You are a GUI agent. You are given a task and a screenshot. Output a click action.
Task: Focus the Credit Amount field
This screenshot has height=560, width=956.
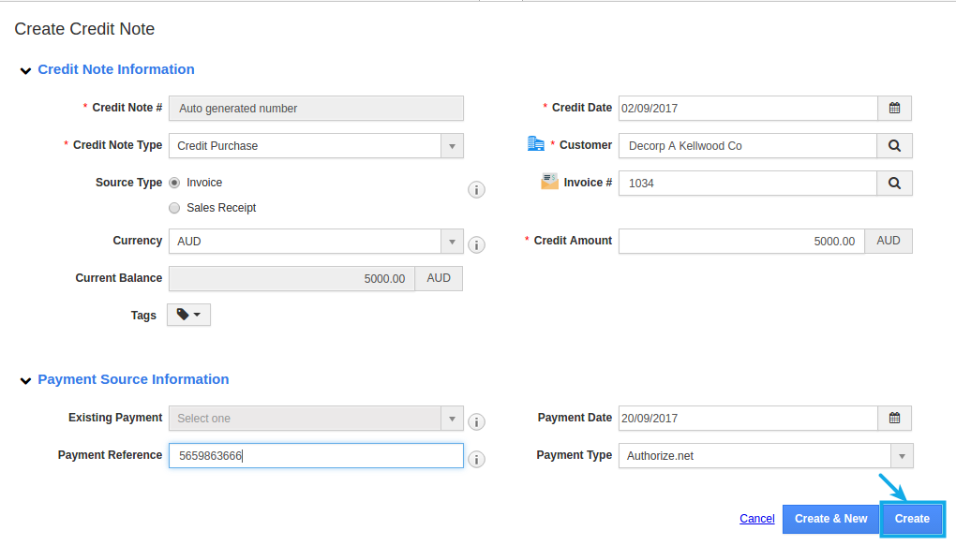pos(741,242)
